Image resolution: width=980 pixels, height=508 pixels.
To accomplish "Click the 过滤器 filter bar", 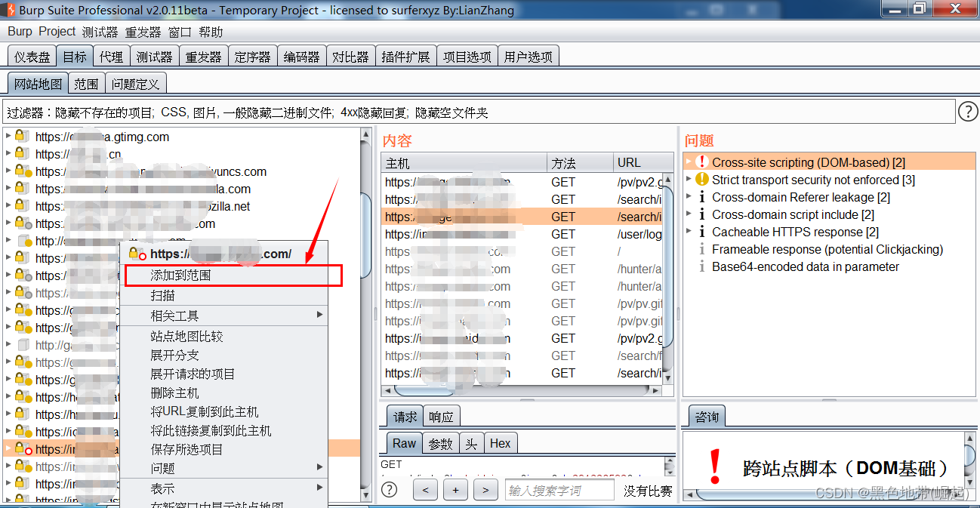I will (479, 112).
